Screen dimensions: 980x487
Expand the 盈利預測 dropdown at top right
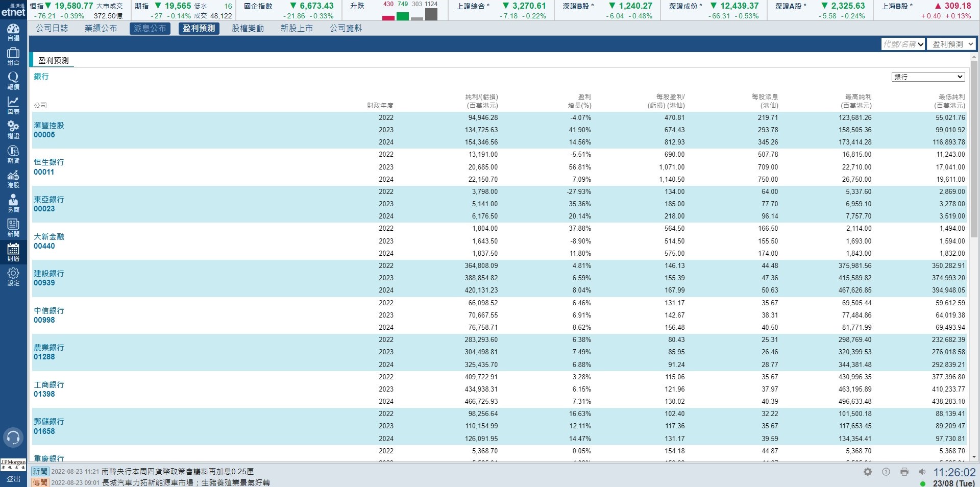point(952,44)
